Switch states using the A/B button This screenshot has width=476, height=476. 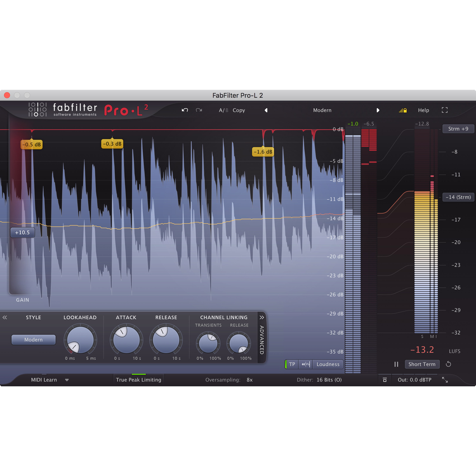tap(223, 110)
